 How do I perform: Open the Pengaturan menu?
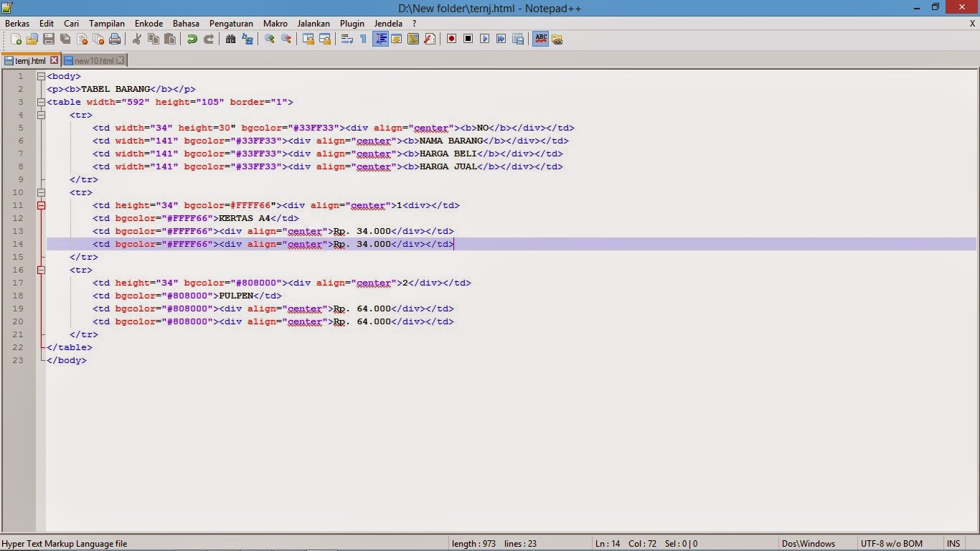point(232,24)
